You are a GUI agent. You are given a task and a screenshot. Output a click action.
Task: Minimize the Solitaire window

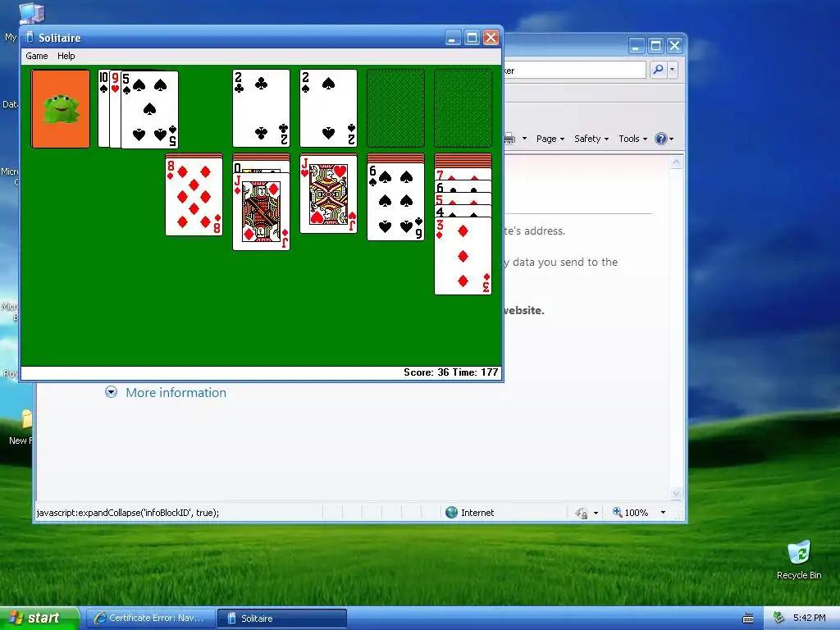point(453,38)
